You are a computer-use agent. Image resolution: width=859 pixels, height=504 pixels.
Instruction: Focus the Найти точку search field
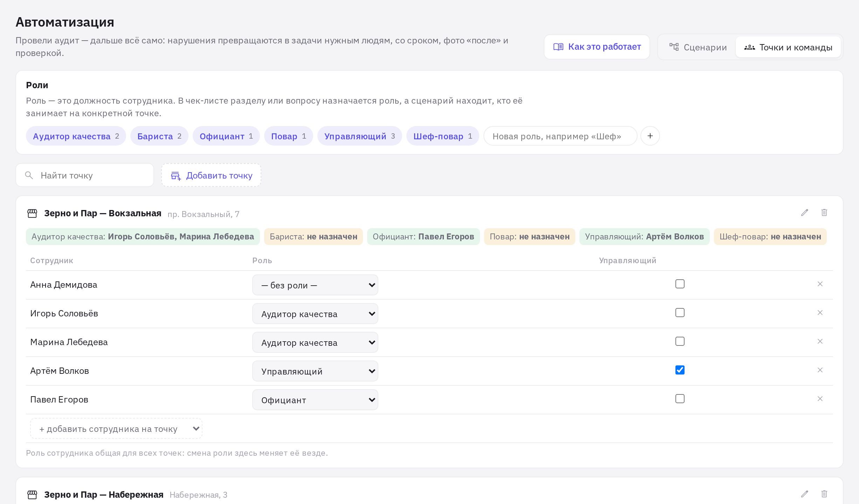click(x=85, y=175)
